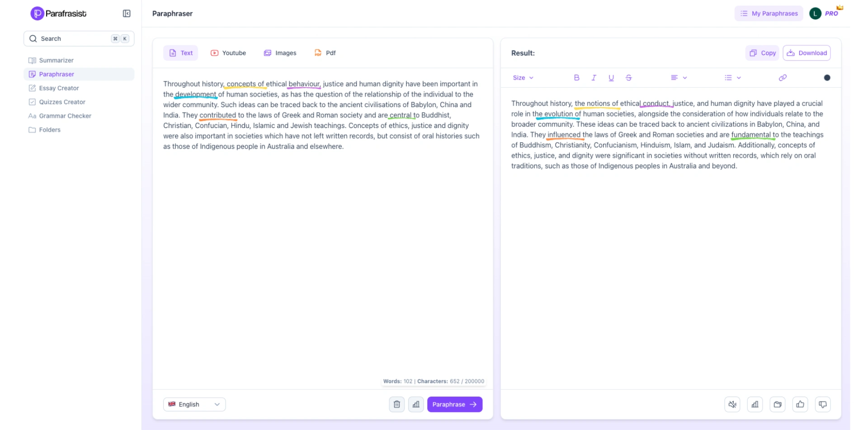Switch to the Youtube tab
868x430 pixels.
point(228,53)
